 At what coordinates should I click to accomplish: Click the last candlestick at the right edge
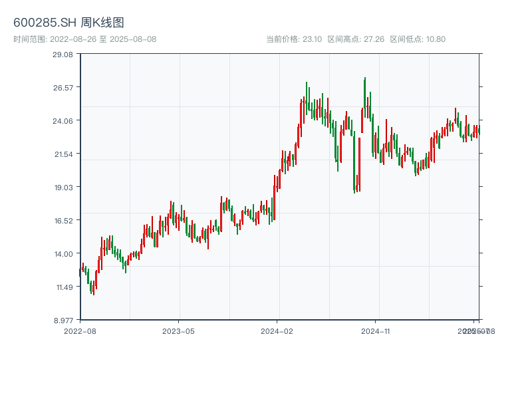[478, 131]
